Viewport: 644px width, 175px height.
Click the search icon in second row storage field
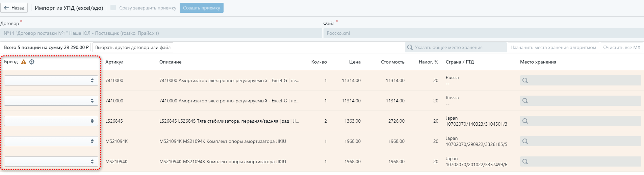pos(525,101)
